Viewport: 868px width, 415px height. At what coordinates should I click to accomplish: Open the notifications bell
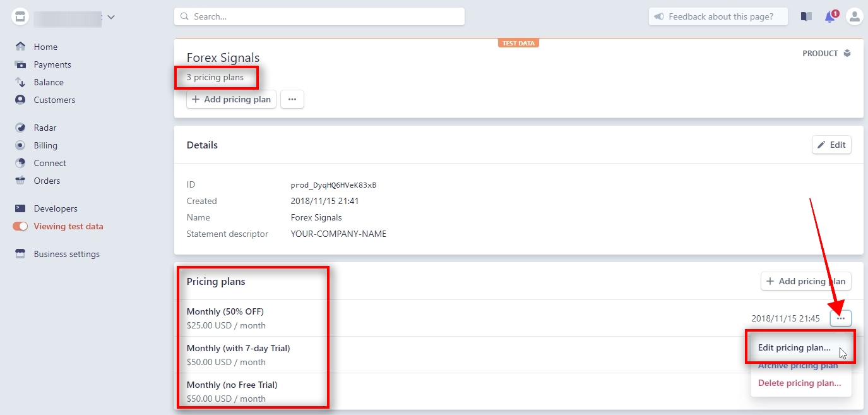click(829, 16)
